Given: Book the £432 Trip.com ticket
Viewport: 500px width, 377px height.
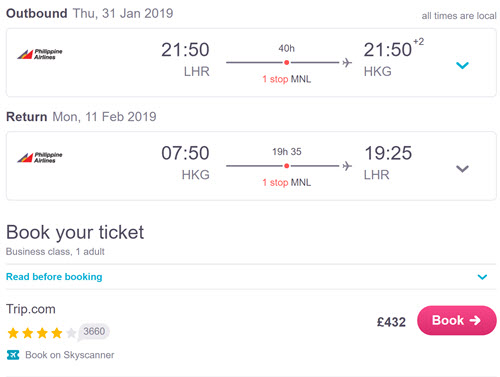Looking at the screenshot, I should 457,320.
